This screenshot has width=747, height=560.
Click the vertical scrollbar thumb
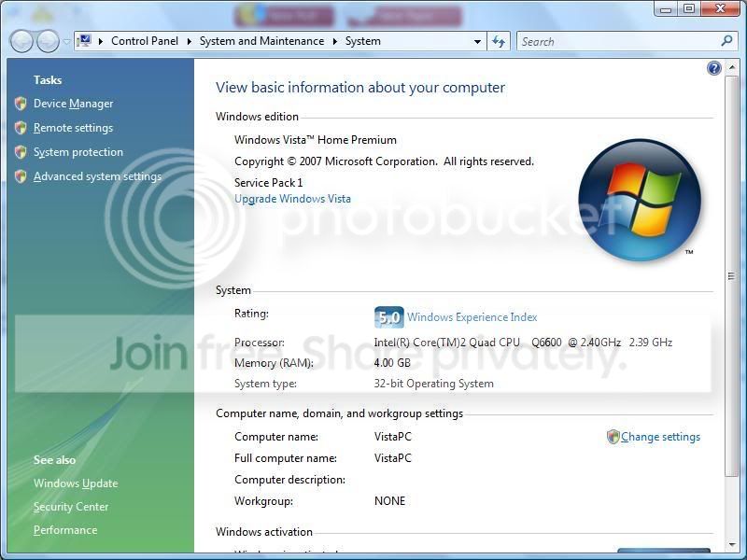point(731,275)
